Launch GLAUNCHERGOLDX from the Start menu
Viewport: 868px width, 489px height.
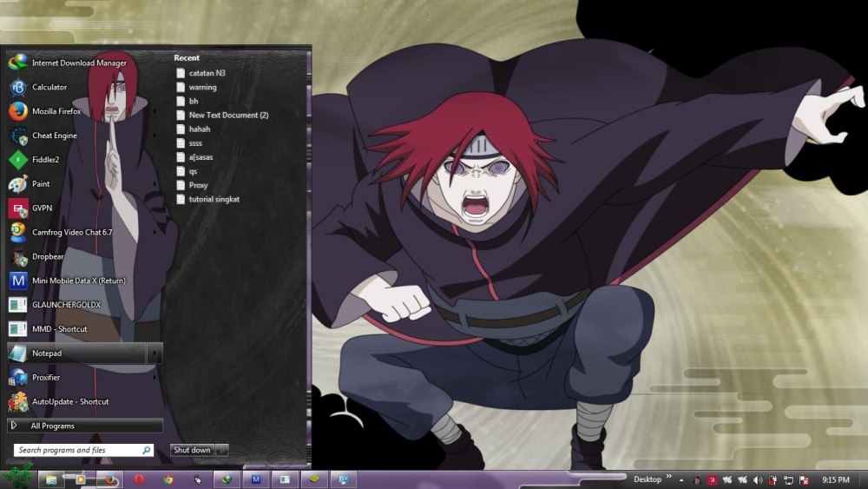[85, 305]
